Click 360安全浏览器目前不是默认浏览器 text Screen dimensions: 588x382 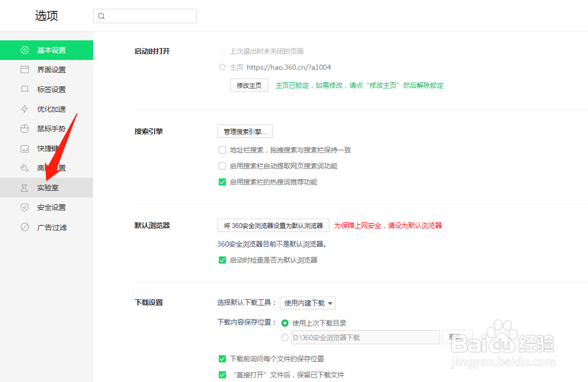272,244
